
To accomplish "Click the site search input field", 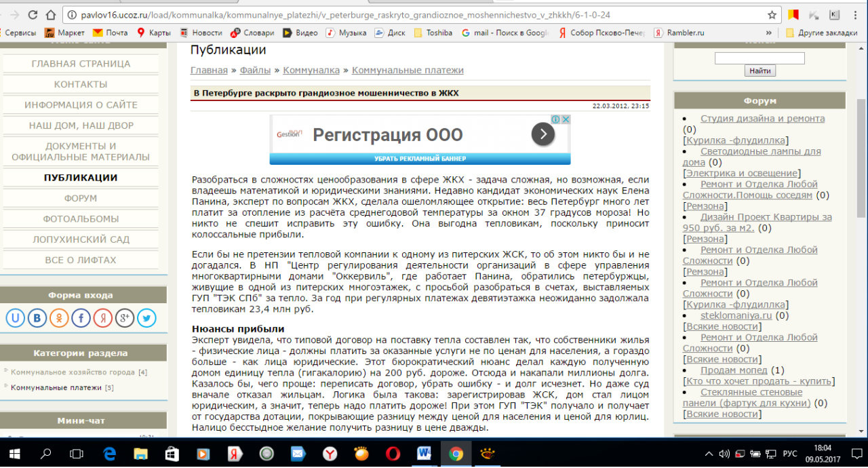I will pyautogui.click(x=759, y=58).
